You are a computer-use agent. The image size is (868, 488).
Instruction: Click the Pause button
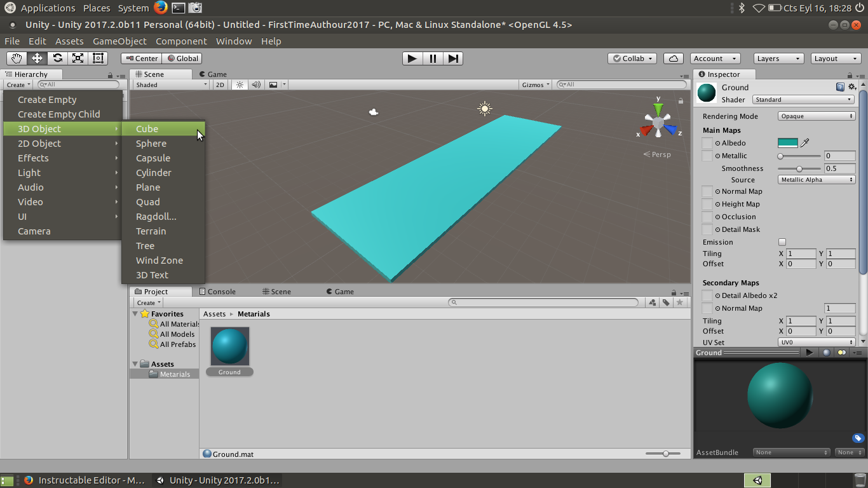(433, 58)
